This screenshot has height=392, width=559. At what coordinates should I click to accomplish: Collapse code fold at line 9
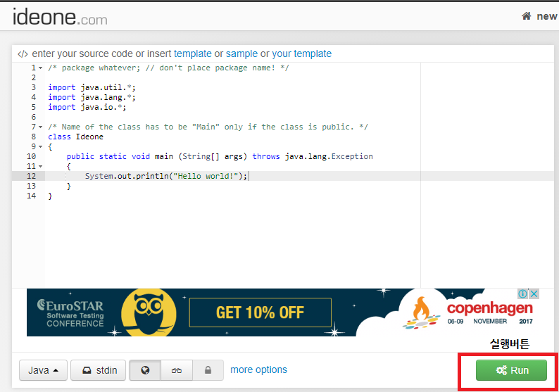point(40,146)
